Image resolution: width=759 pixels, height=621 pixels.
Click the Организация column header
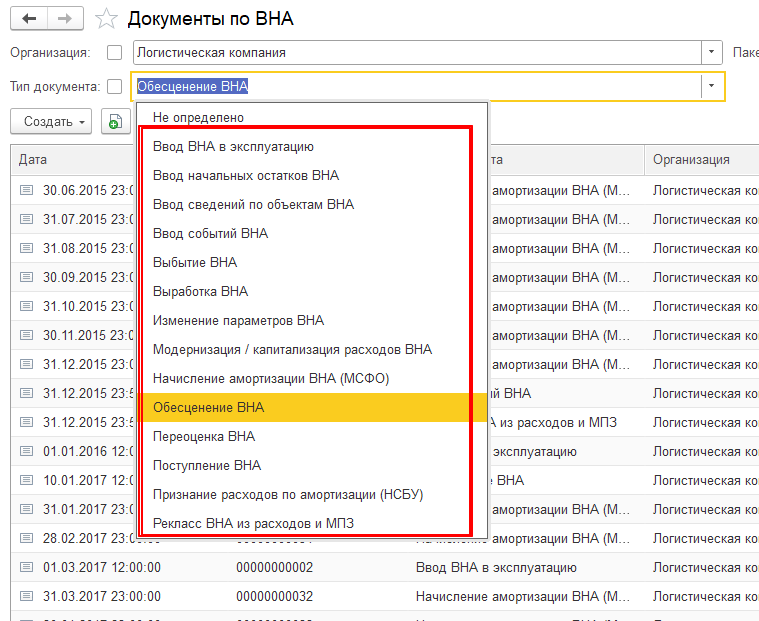691,160
